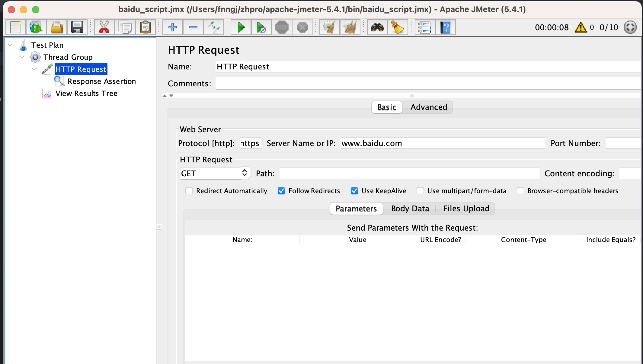The width and height of the screenshot is (643, 364).
Task: Click the Clear All results icon
Action: click(x=350, y=27)
